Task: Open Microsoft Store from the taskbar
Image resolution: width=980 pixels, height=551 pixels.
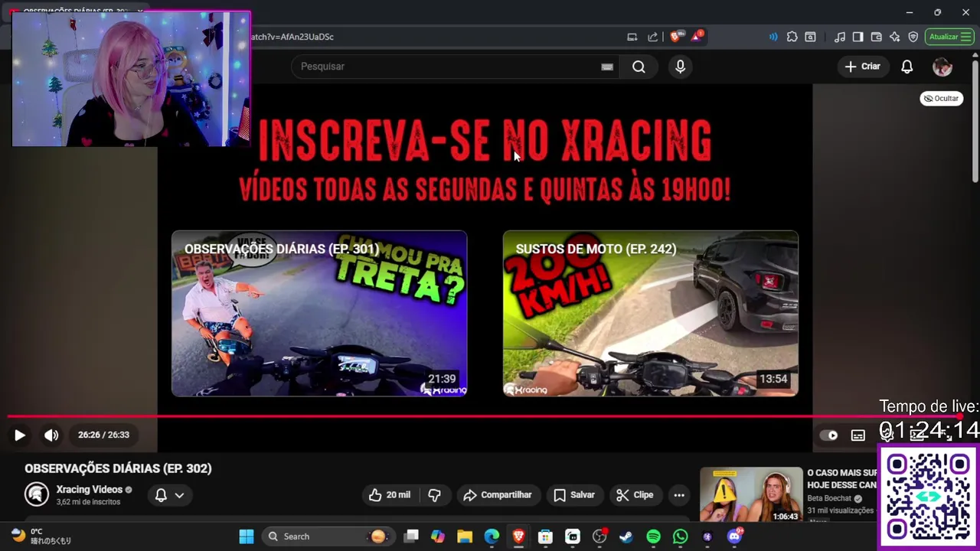Action: coord(545,536)
